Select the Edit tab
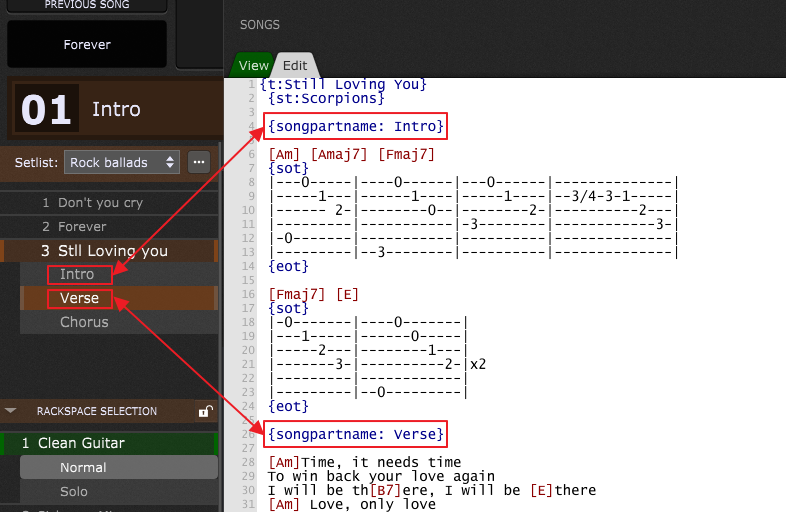The width and height of the screenshot is (786, 512). [295, 65]
